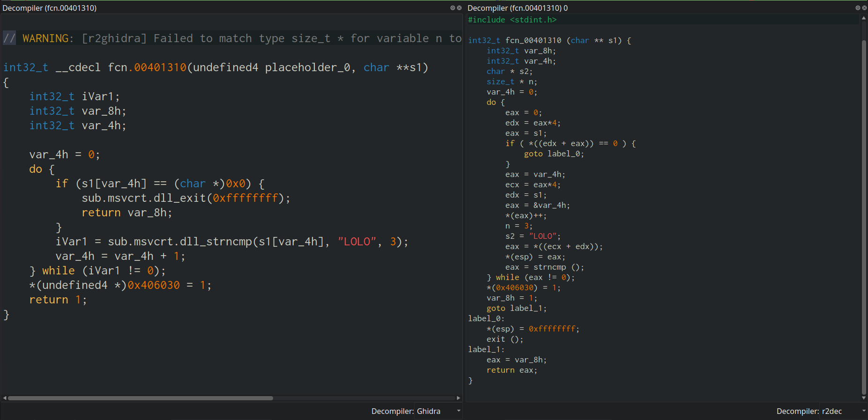Click 'var_4h = 0;' in the Ghidra panel
The width and height of the screenshot is (868, 420).
(65, 155)
